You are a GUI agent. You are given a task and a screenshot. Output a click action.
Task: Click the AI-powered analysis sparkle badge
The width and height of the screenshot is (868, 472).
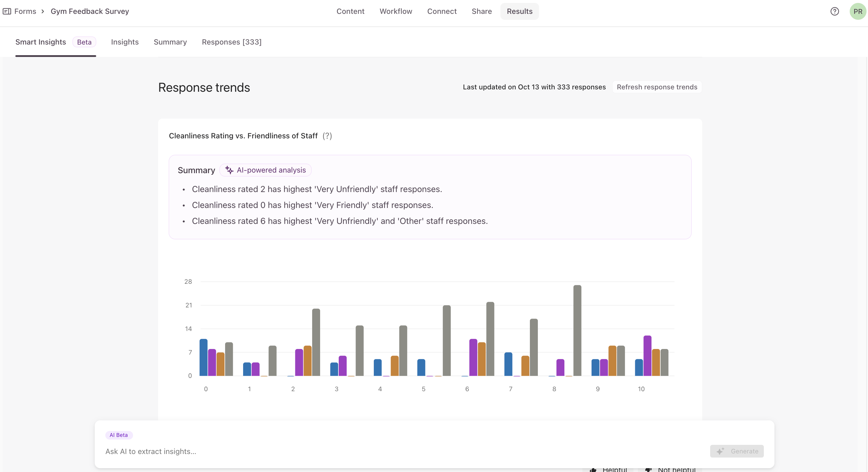(266, 170)
